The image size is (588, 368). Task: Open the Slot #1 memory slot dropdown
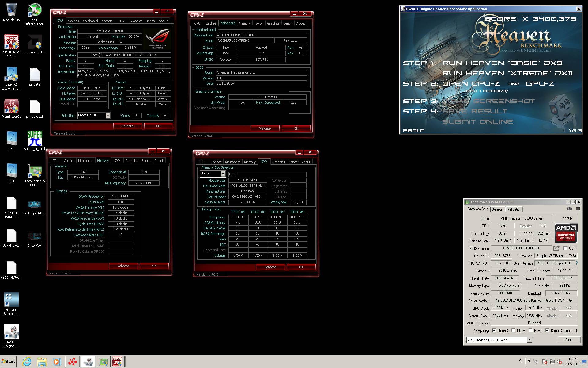(223, 174)
